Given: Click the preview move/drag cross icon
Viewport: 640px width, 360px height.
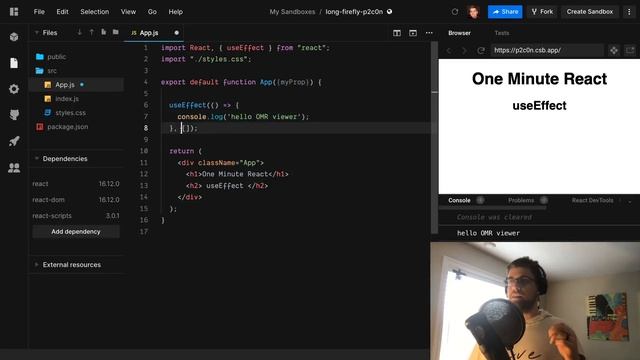Looking at the screenshot, I should click(x=614, y=51).
